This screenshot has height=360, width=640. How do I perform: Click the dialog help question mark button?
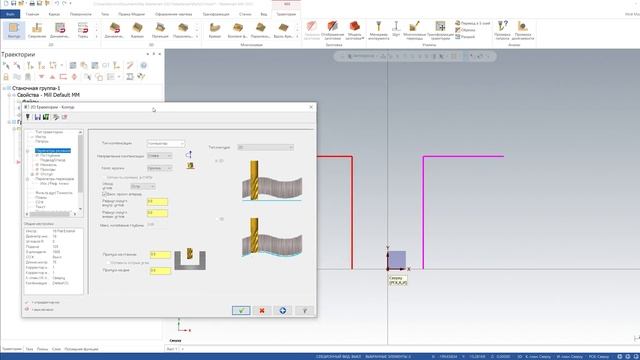304,311
